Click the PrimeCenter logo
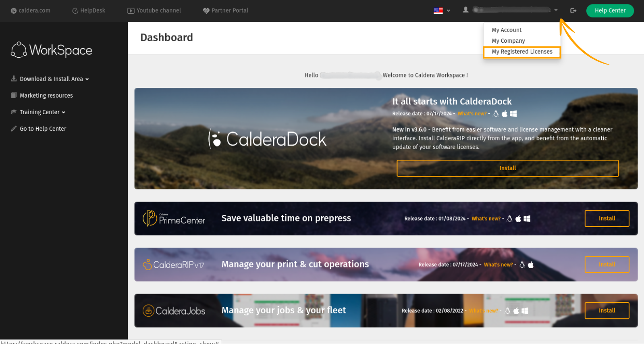644x344 pixels. tap(174, 218)
